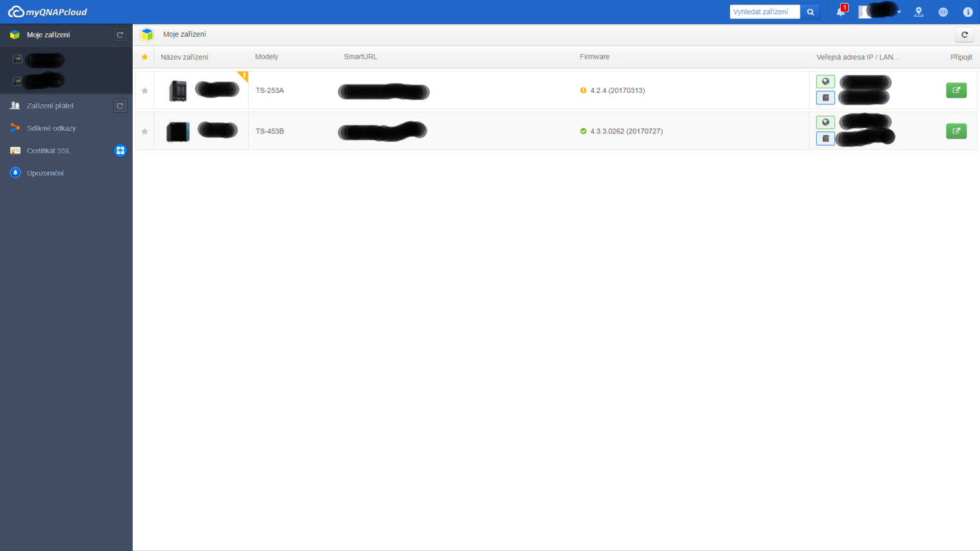Click the public IP globe icon for TS-253A

point(825,81)
